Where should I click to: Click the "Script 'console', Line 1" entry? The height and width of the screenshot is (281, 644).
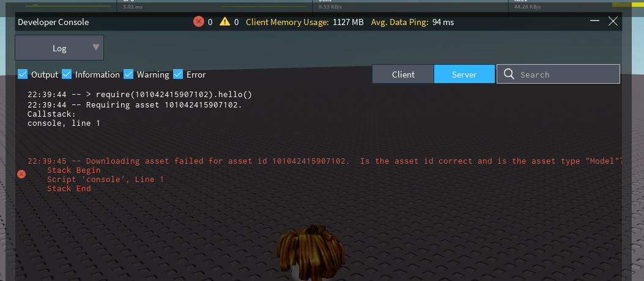coord(106,180)
